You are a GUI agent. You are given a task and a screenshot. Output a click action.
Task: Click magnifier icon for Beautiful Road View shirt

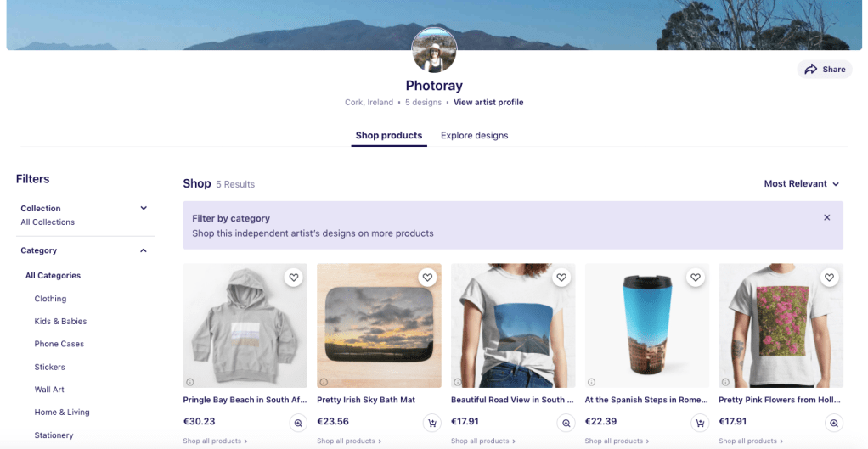click(566, 423)
